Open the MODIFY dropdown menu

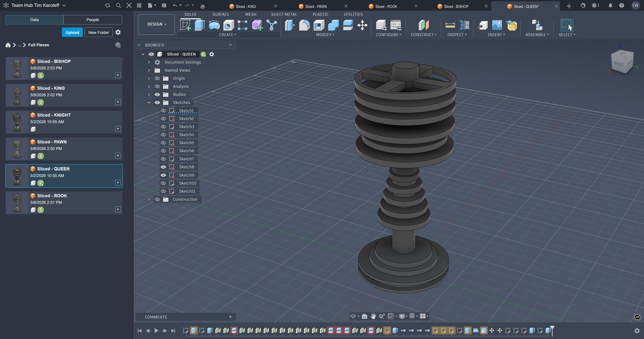(325, 35)
